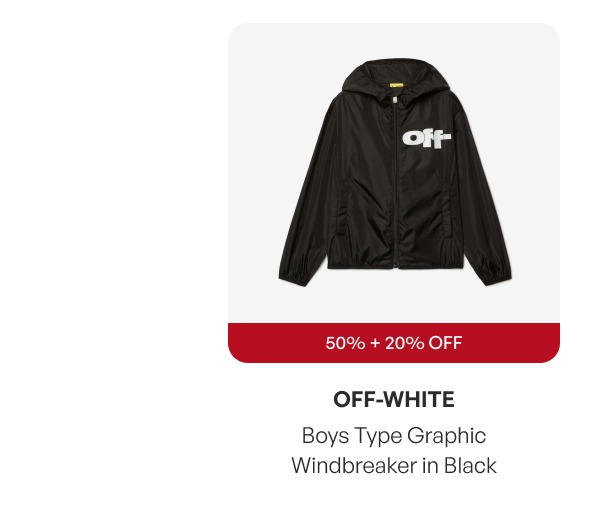Click the 20% OFF text in the banner

tap(424, 343)
